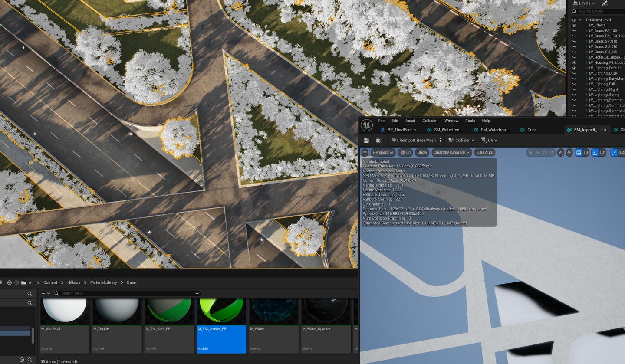
Task: Expand the chevron after Hillside in breadcrumb
Action: tap(85, 282)
